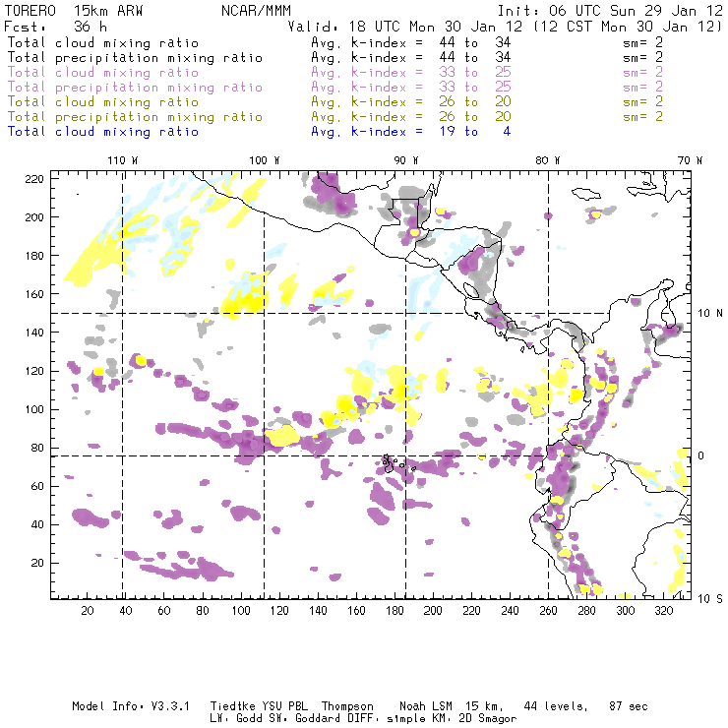Image resolution: width=728 pixels, height=728 pixels.
Task: Click 'Init: 06 UTC Sun 29 Jan 12'
Action: tap(610, 11)
